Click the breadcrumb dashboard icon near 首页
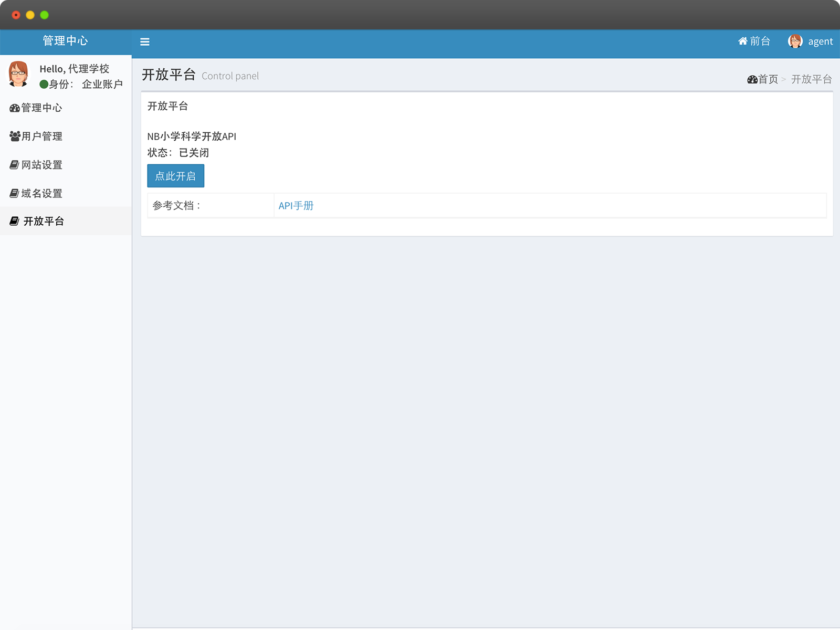This screenshot has width=840, height=630. 752,80
